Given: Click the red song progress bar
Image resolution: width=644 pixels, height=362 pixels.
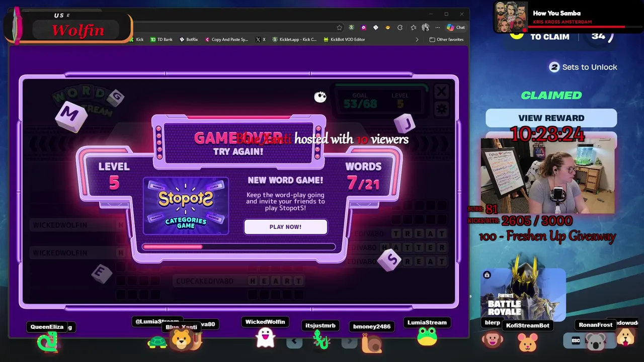Looking at the screenshot, I should coord(576,27).
